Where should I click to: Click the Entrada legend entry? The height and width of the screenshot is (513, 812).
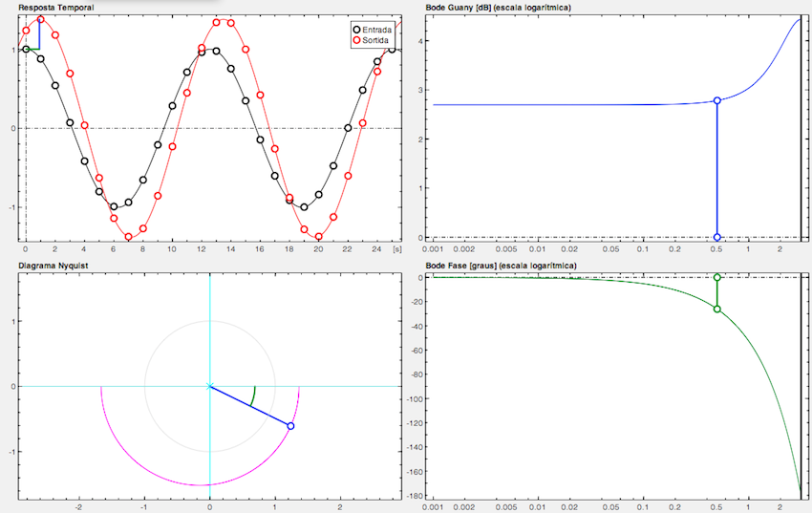[373, 30]
